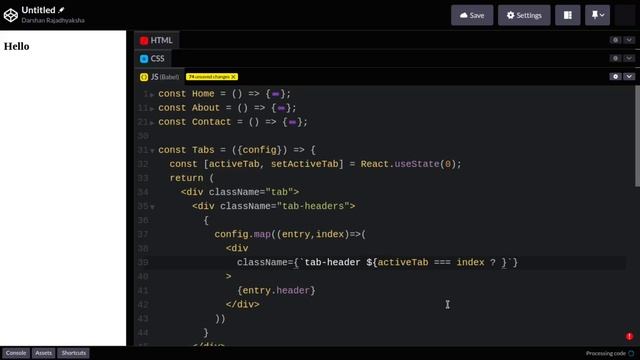Collapse the Tabs function at line 31

[152, 151]
